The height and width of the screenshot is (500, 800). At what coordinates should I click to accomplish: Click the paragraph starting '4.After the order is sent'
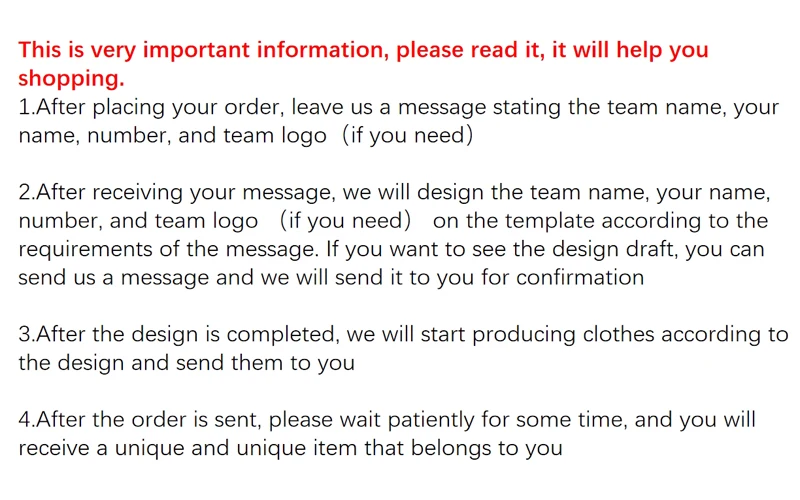pos(387,434)
